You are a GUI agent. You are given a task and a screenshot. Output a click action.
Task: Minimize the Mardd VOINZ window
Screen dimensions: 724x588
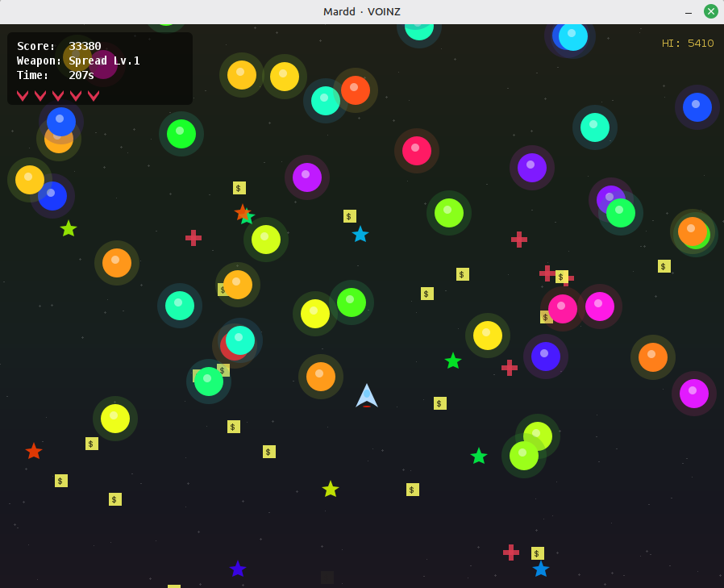(688, 11)
